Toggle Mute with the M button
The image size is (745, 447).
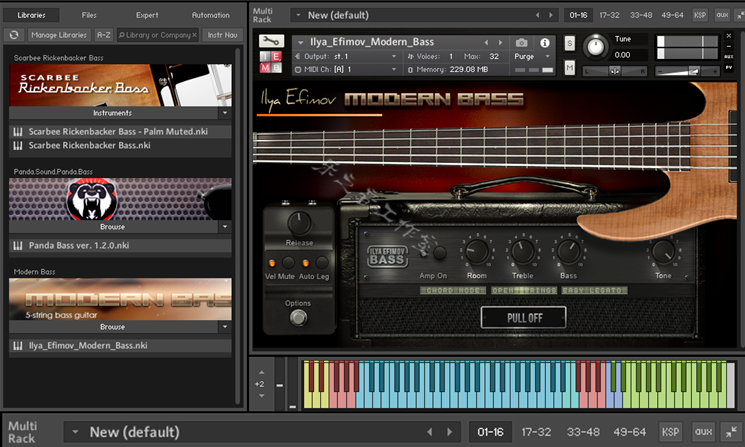pos(569,68)
